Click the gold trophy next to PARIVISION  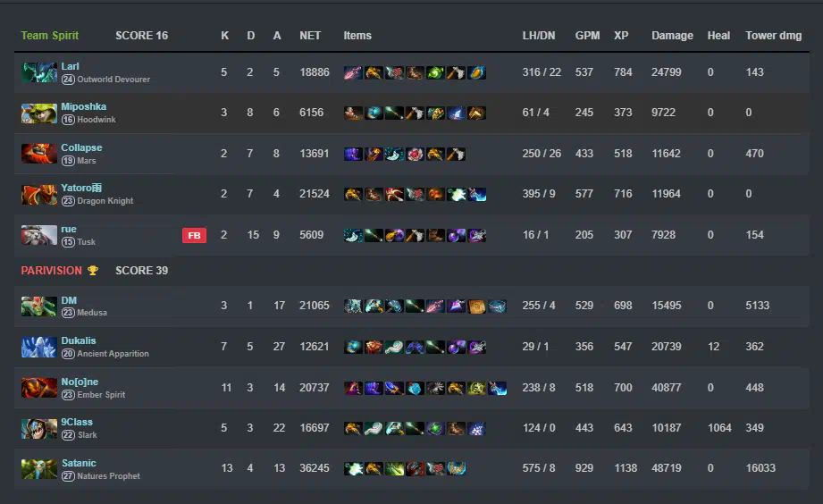click(x=93, y=271)
